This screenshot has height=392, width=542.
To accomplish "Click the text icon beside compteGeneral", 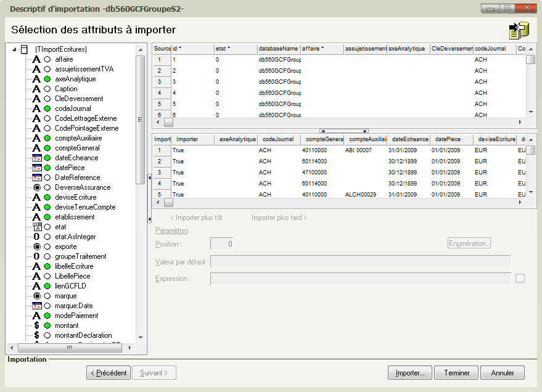I will click(x=36, y=148).
